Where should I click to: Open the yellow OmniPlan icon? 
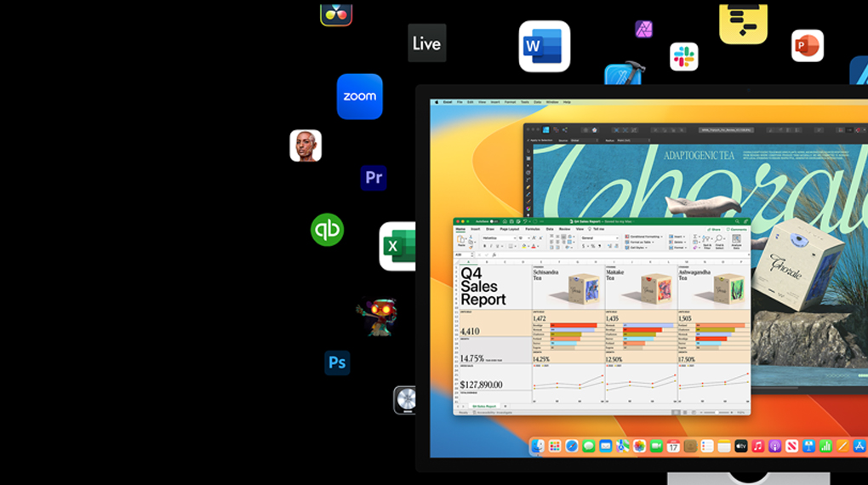[x=744, y=24]
